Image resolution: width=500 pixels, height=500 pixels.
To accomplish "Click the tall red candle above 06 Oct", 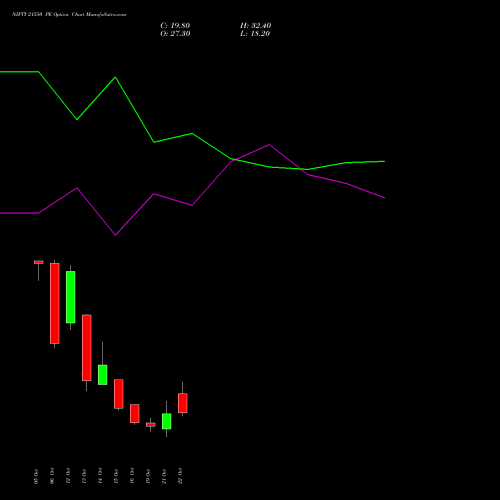I will (55, 303).
